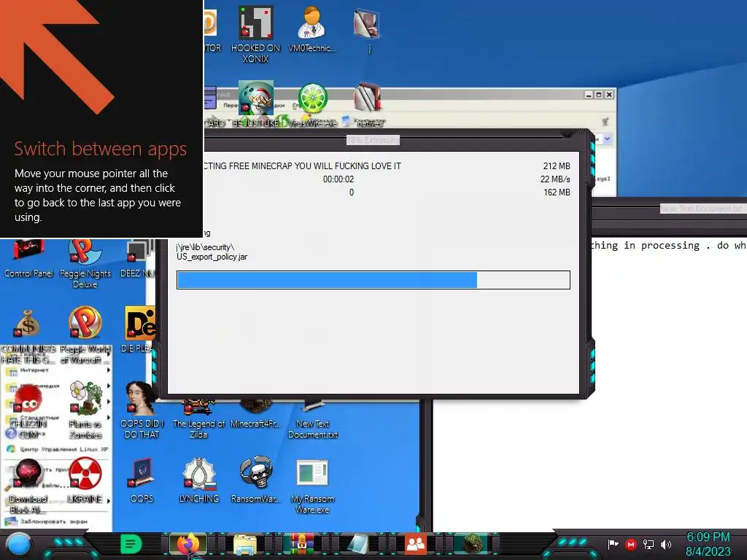
Task: Open the Action Center flag tray icon
Action: [613, 544]
